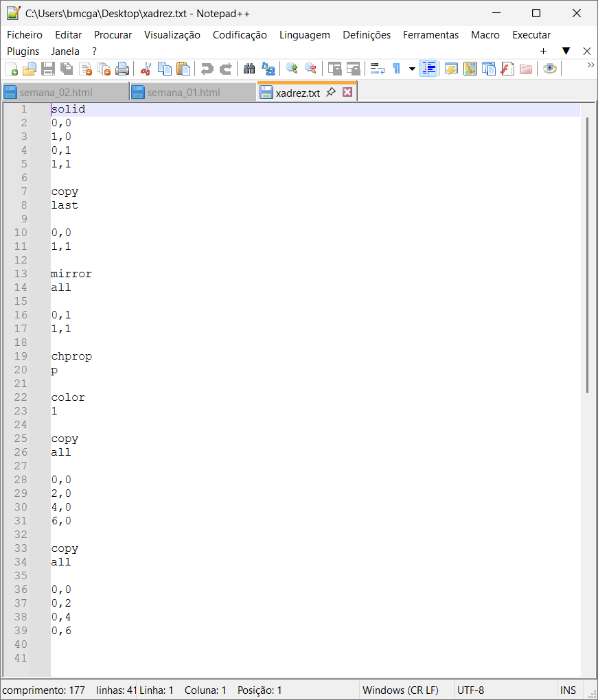Toggle word wrap in the toolbar
The width and height of the screenshot is (598, 700).
pos(377,69)
